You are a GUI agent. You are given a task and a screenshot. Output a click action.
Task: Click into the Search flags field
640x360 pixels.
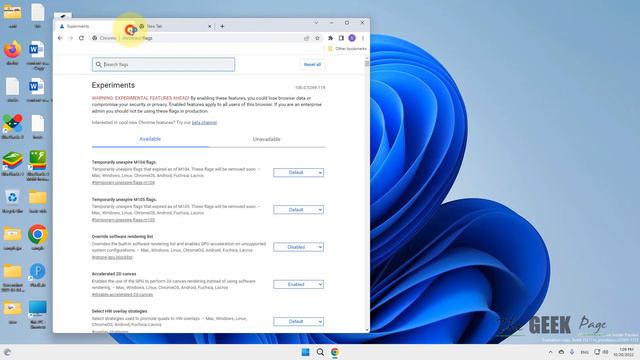click(x=163, y=64)
